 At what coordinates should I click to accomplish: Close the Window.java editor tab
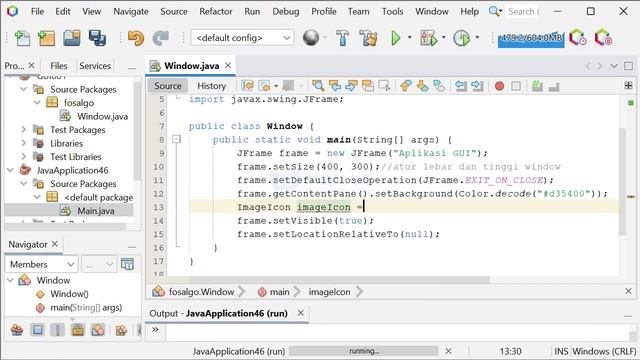point(228,65)
